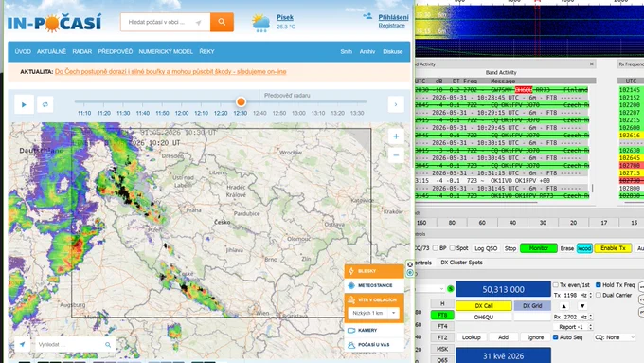Image resolution: width=644 pixels, height=363 pixels.
Task: Click the camera icon for Kamery
Action: 351,330
